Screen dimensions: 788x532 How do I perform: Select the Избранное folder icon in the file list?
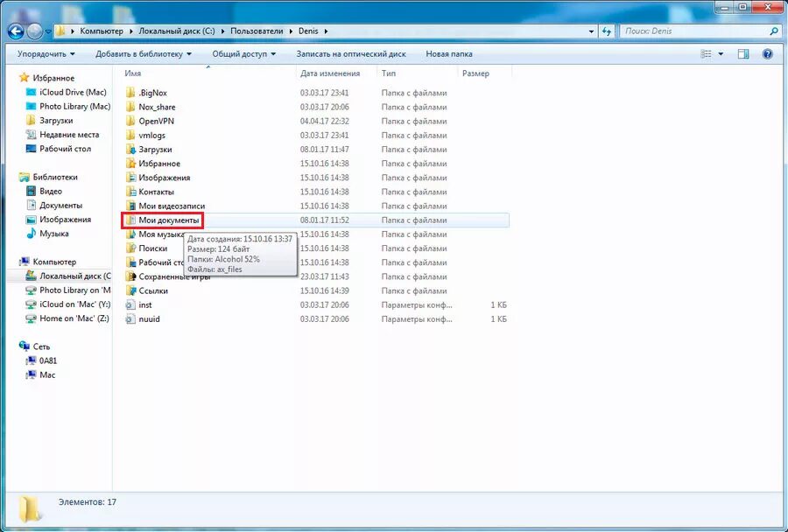point(130,164)
